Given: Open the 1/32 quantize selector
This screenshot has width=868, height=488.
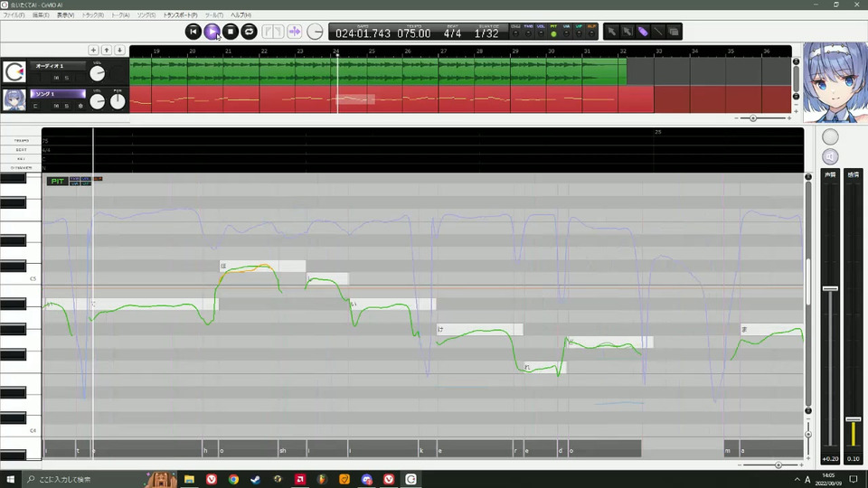Looking at the screenshot, I should pos(486,33).
